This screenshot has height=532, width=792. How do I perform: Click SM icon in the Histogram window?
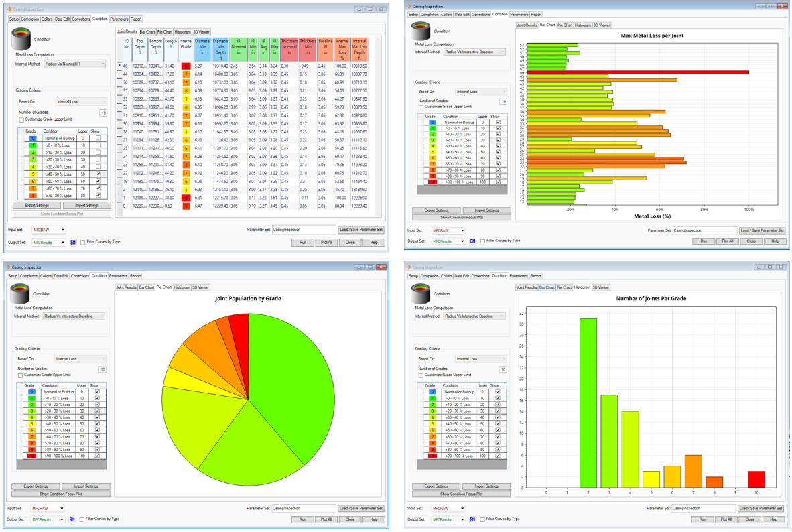pos(472,519)
